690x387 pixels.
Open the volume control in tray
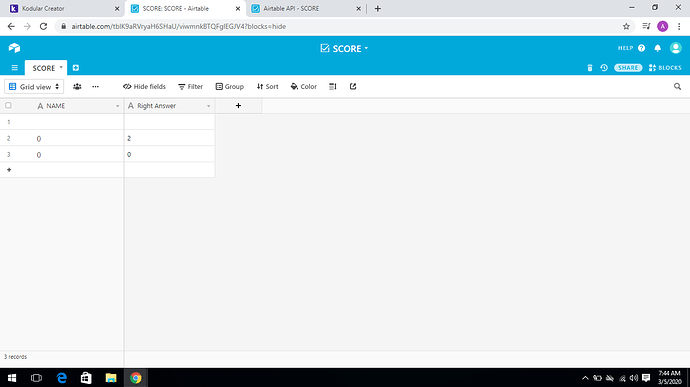(634, 378)
